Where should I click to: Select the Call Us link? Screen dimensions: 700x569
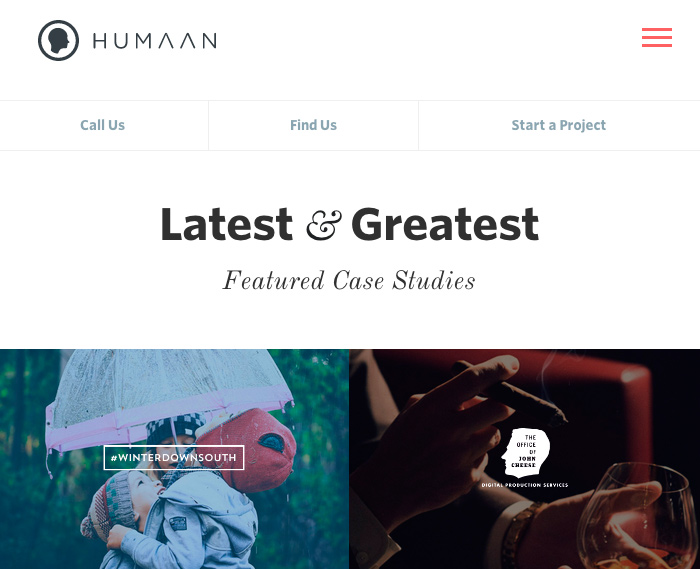[x=103, y=125]
